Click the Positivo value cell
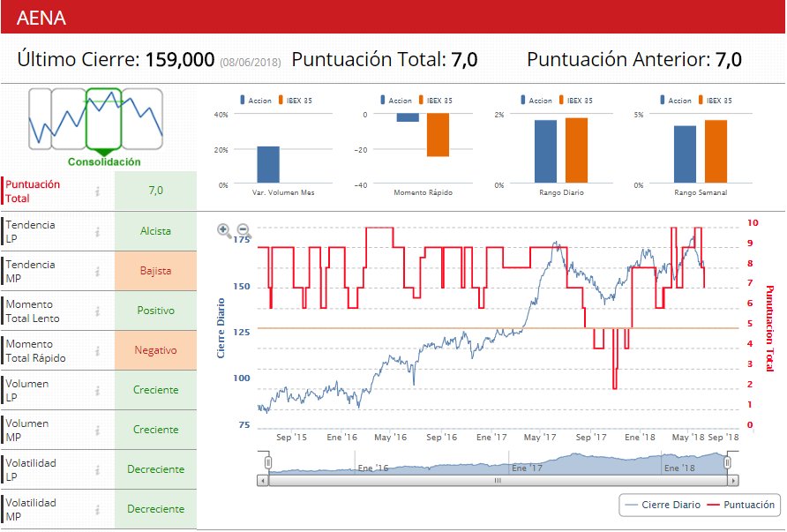This screenshot has width=787, height=532. coord(155,311)
